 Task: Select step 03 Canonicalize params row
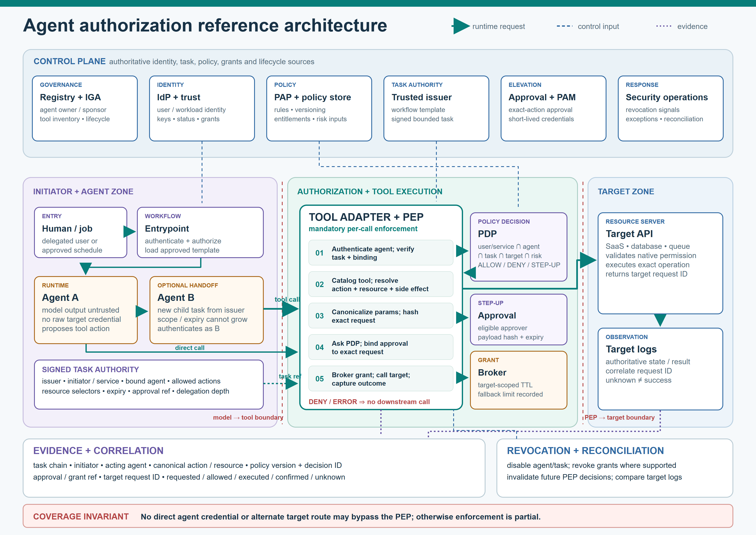click(x=381, y=316)
